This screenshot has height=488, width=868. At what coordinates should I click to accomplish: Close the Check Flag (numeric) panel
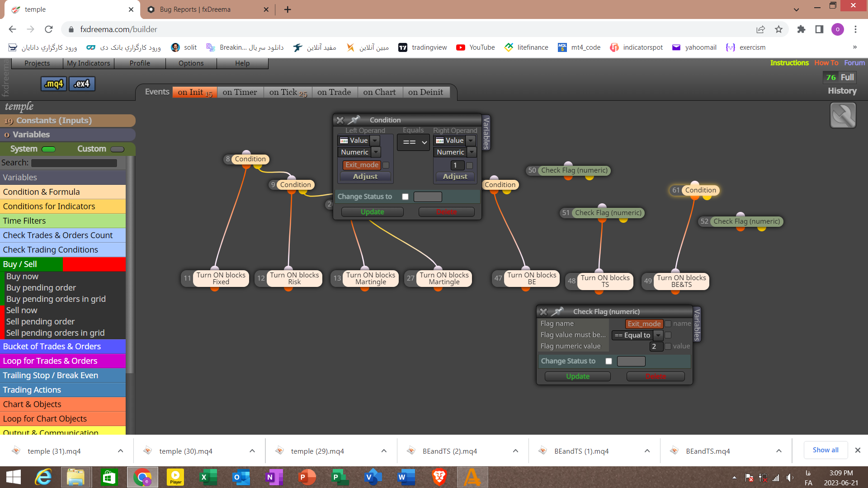click(x=543, y=312)
